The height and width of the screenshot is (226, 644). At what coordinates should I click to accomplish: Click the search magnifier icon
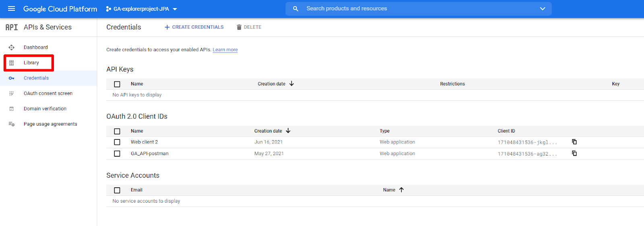[x=295, y=8]
